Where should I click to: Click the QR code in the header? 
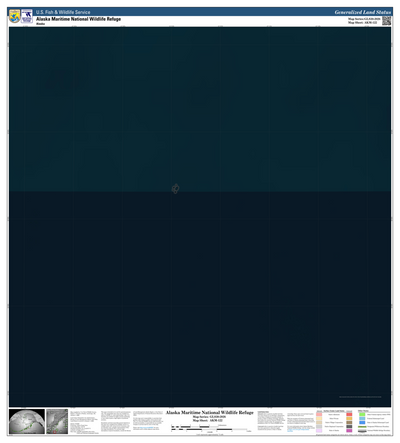[x=386, y=21]
